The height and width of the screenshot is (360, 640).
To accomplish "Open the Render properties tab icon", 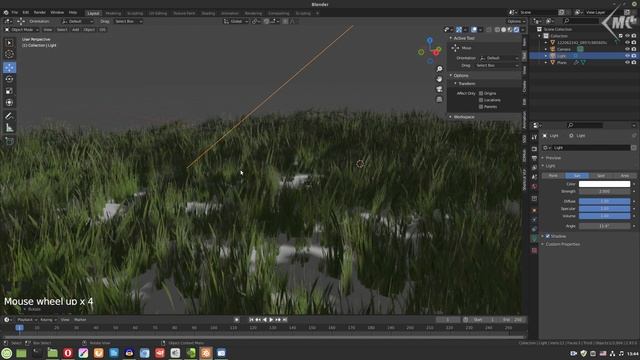I will pyautogui.click(x=534, y=149).
